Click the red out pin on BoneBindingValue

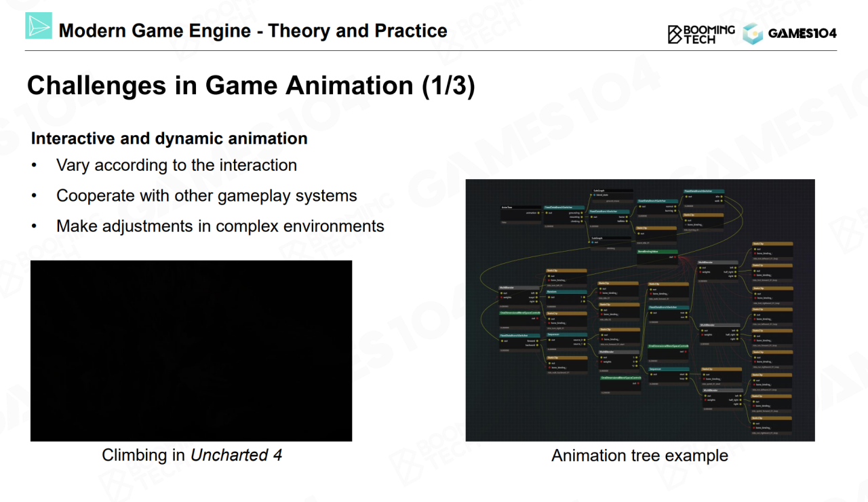pos(675,257)
